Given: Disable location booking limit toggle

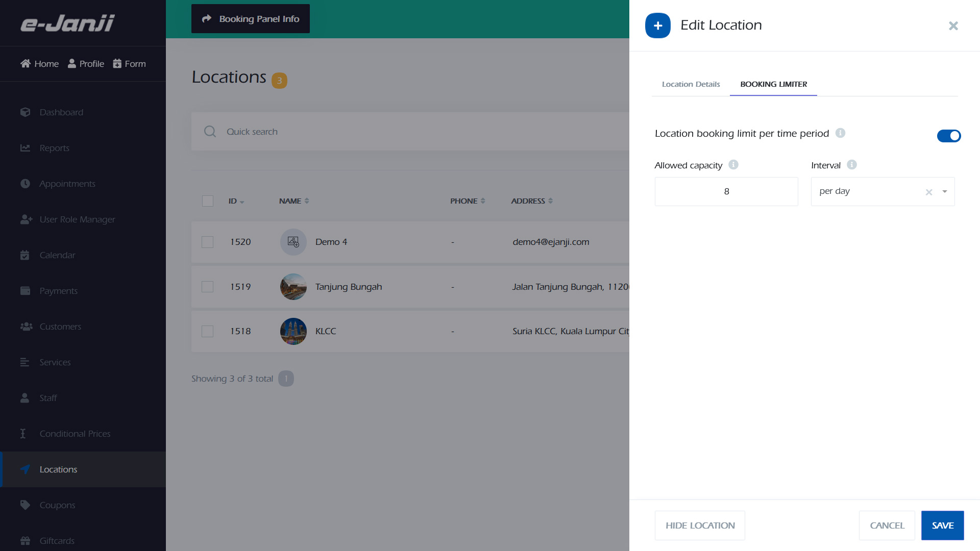Looking at the screenshot, I should pyautogui.click(x=949, y=136).
